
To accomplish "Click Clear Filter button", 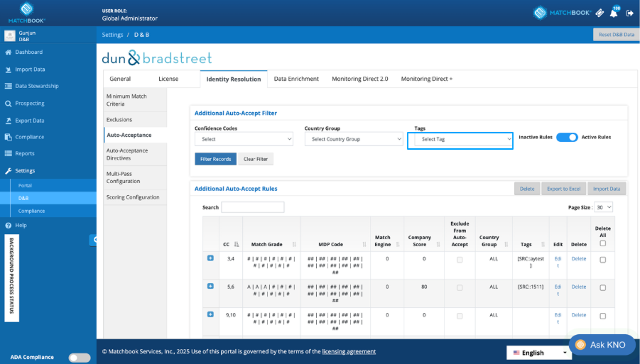I will point(256,159).
